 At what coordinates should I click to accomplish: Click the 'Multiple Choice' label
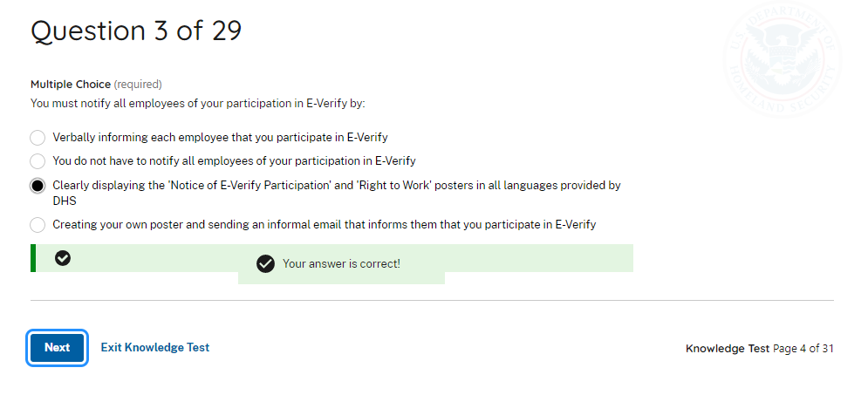[70, 85]
